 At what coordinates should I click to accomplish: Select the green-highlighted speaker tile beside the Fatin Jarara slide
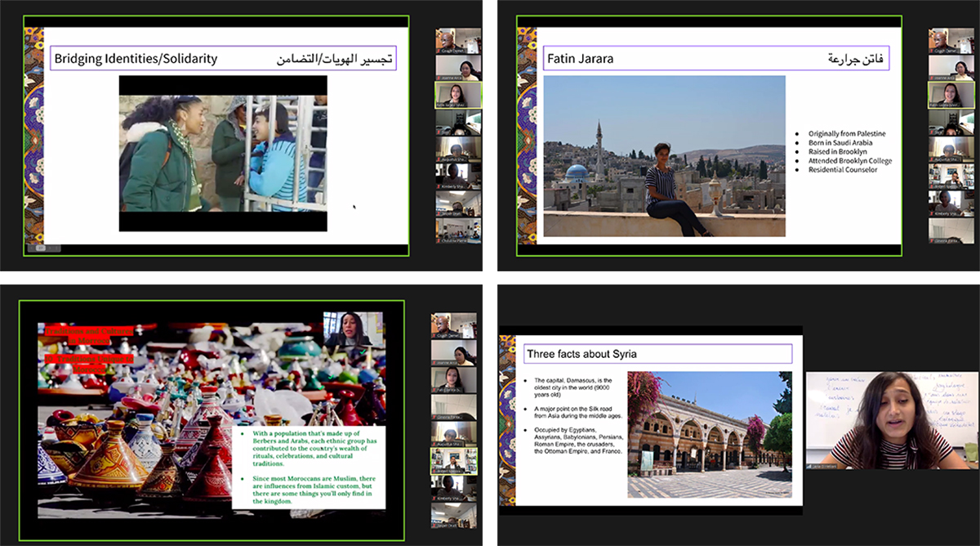tap(951, 95)
